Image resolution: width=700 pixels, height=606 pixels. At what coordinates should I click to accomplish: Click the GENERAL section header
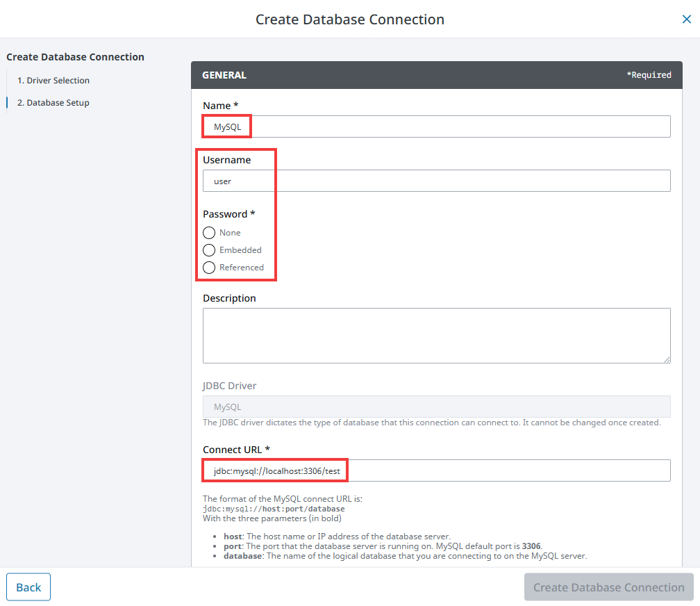[224, 75]
